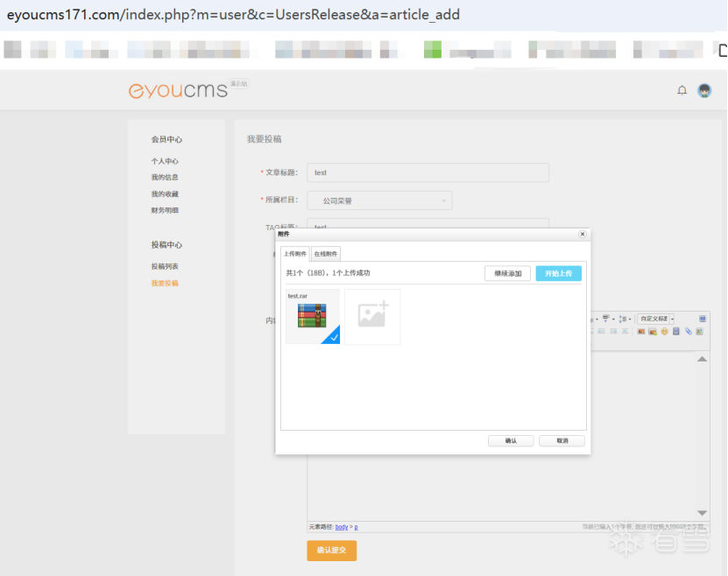Confirm attachments with 确认 button
728x576 pixels.
point(511,440)
